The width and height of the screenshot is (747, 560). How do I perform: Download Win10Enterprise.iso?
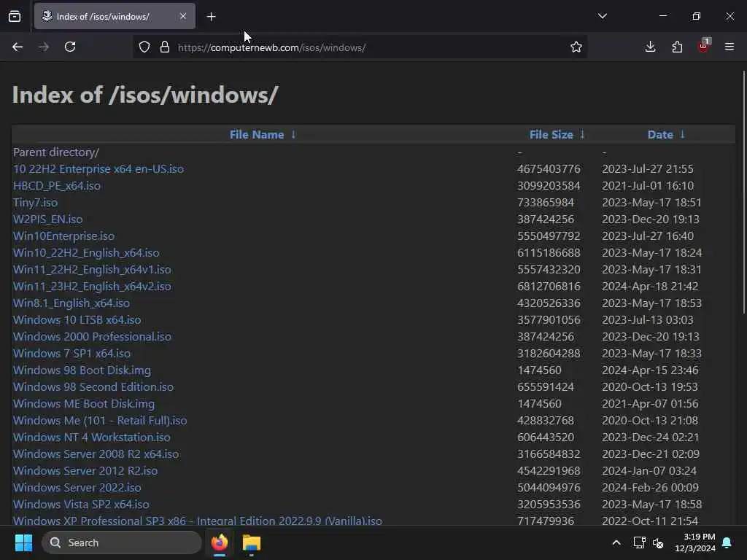pyautogui.click(x=64, y=236)
